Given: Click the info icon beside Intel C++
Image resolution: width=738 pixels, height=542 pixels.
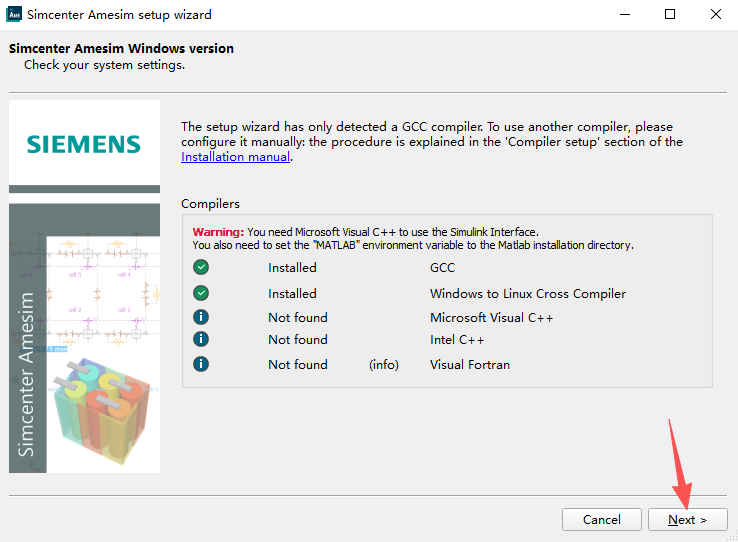Looking at the screenshot, I should pyautogui.click(x=201, y=340).
